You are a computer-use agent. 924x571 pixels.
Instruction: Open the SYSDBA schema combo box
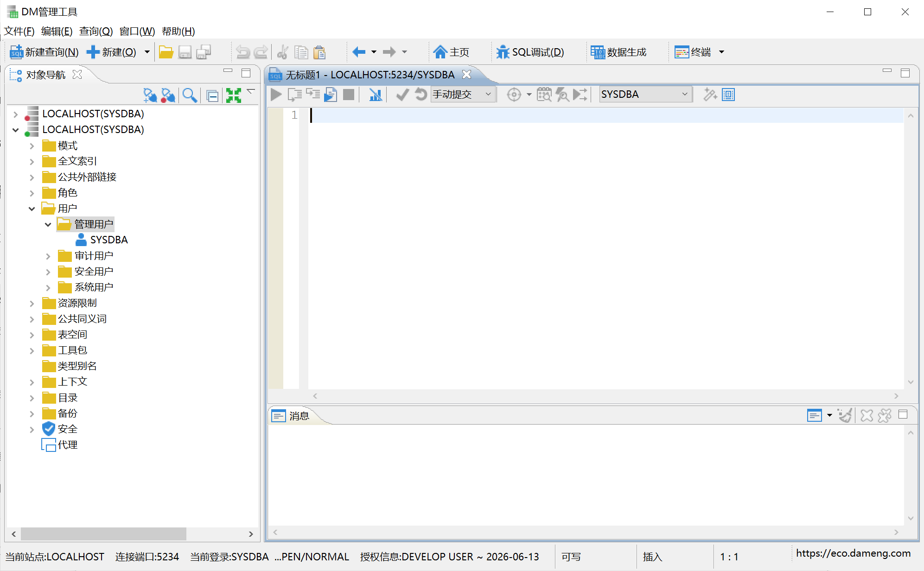pyautogui.click(x=644, y=95)
